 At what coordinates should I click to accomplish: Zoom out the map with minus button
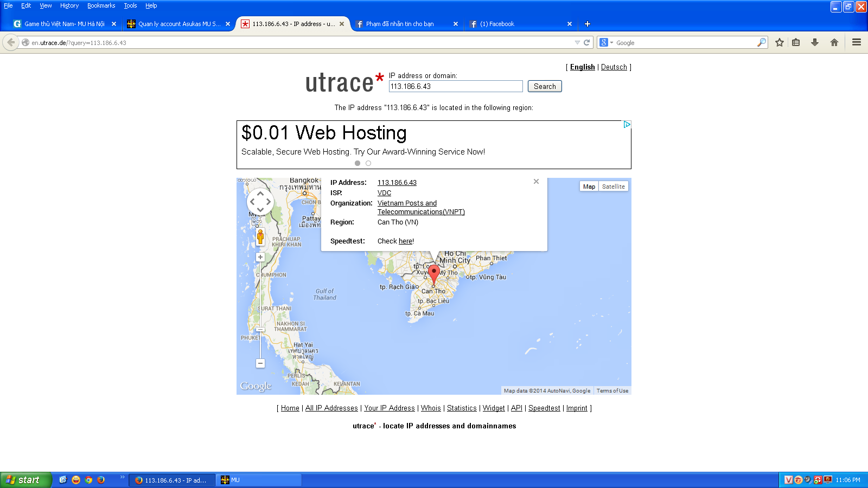tap(260, 363)
